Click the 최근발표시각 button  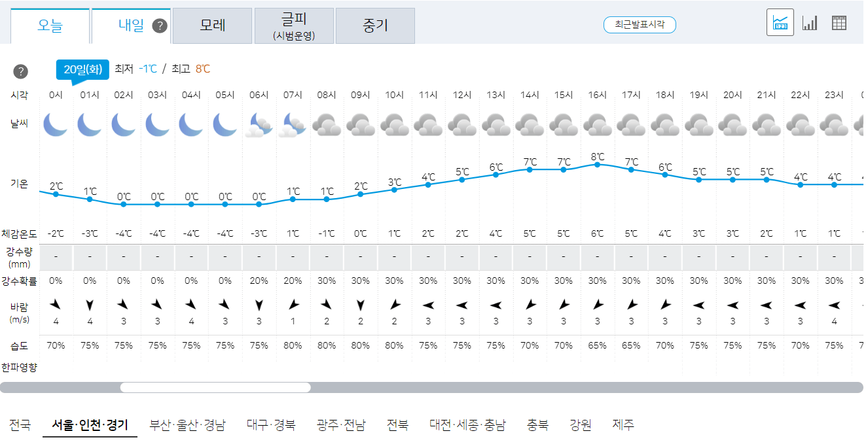pos(640,25)
